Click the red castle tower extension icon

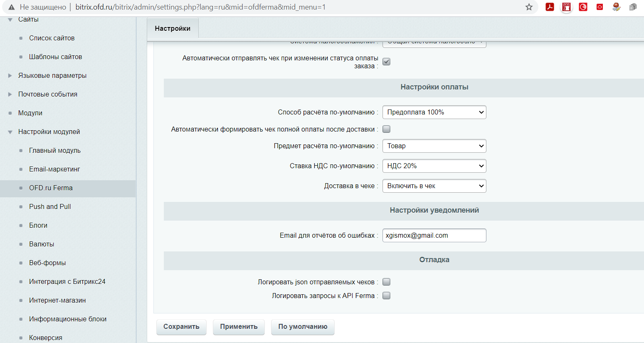coord(566,7)
